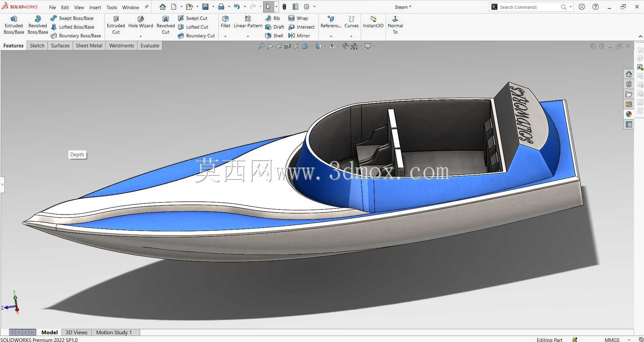This screenshot has height=342, width=644.
Task: Open the Hole Wizard
Action: (141, 22)
